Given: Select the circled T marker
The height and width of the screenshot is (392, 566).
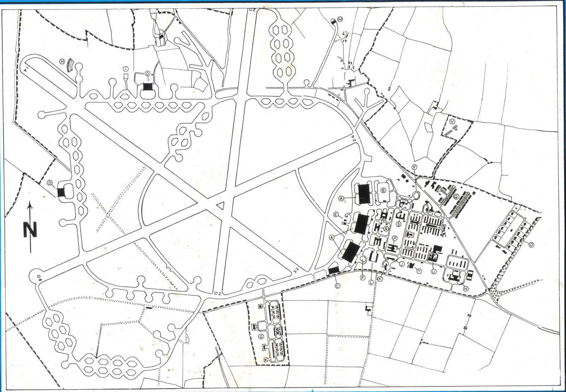Looking at the screenshot, I should (x=419, y=271).
